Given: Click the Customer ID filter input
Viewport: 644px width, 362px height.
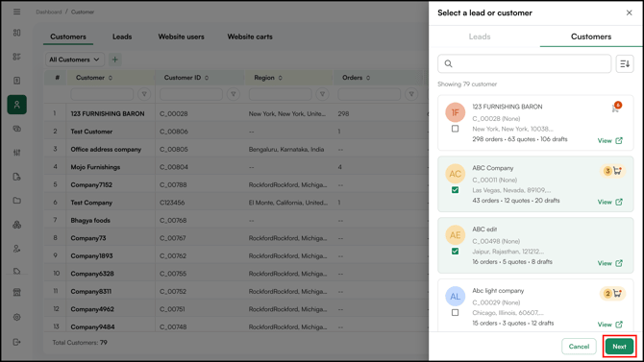Looking at the screenshot, I should [191, 94].
